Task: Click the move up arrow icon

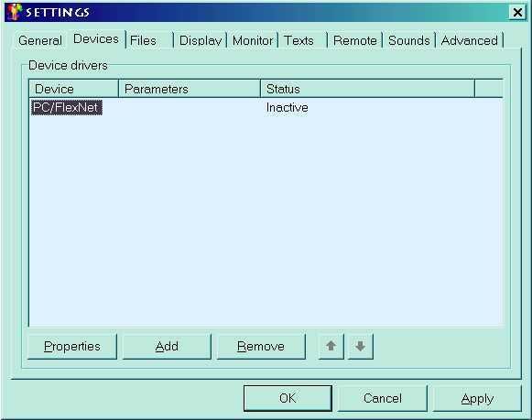Action: [331, 346]
